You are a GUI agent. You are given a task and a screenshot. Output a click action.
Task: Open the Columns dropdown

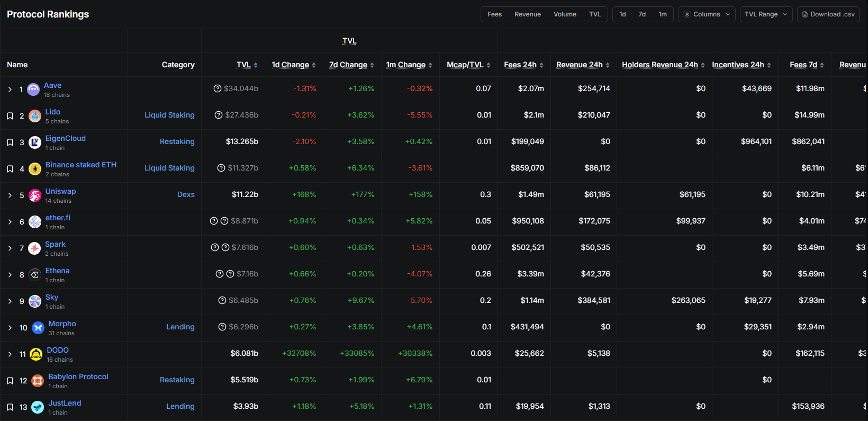click(707, 14)
